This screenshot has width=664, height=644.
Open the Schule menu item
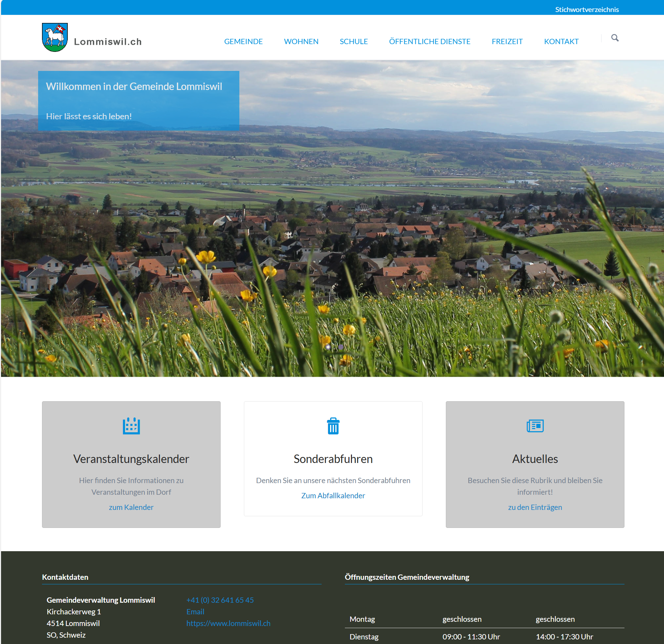pos(354,41)
